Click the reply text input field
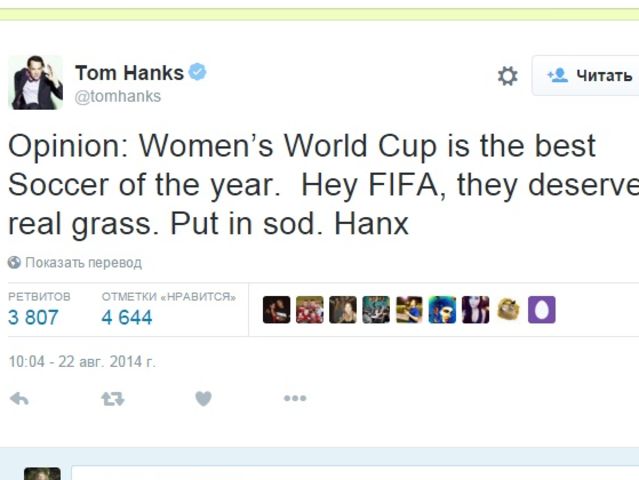The width and height of the screenshot is (639, 480). (350, 472)
